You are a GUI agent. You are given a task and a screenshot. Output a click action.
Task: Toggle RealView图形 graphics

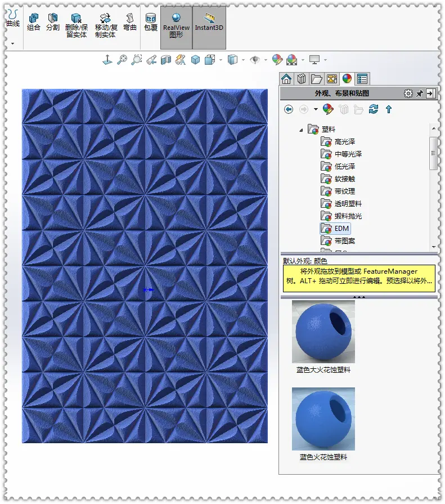coord(176,28)
